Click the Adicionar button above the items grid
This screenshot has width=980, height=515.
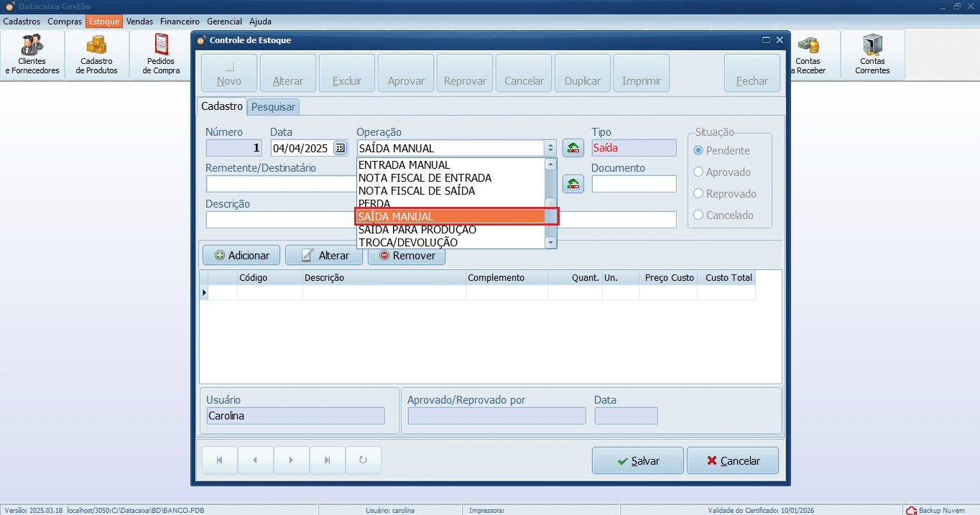(x=241, y=255)
